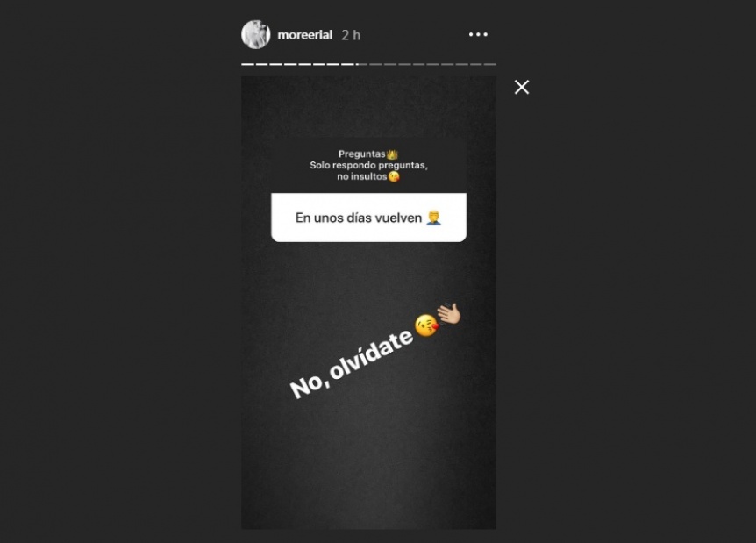Click the '2 h' story timestamp
The height and width of the screenshot is (543, 756).
point(351,35)
